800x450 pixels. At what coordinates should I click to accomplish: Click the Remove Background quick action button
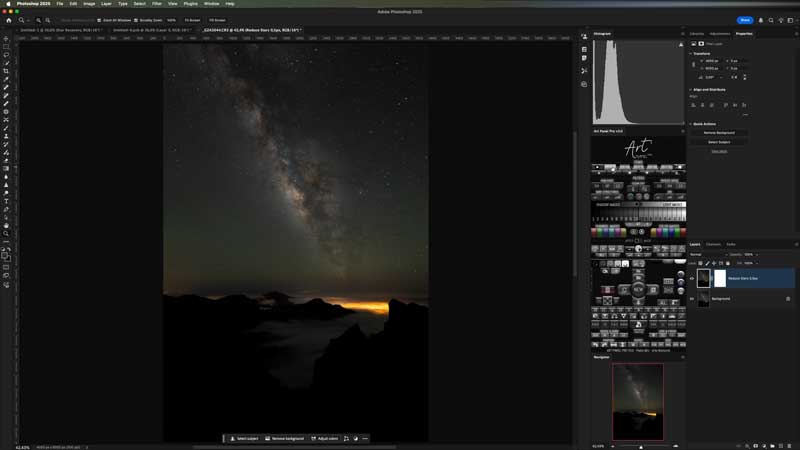[718, 132]
